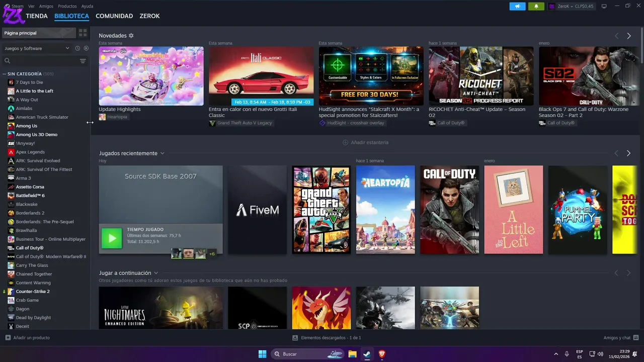Open FiveM recent game tile

tap(257, 210)
